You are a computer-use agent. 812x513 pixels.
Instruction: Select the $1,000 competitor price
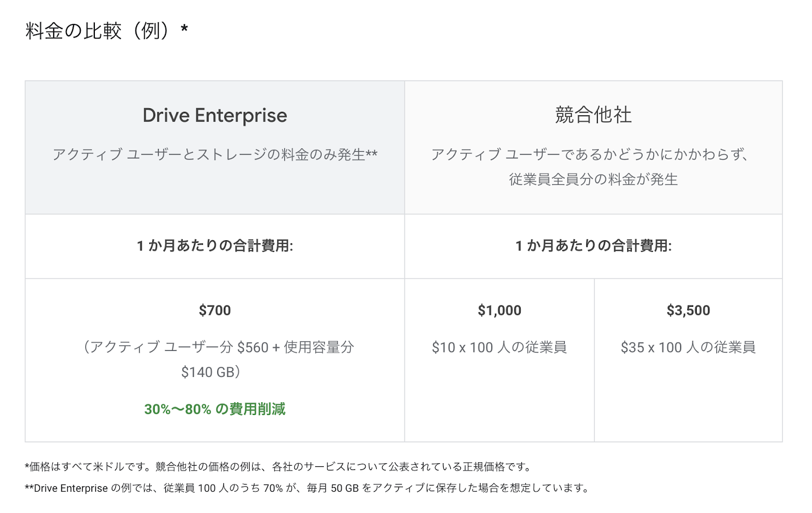499,310
